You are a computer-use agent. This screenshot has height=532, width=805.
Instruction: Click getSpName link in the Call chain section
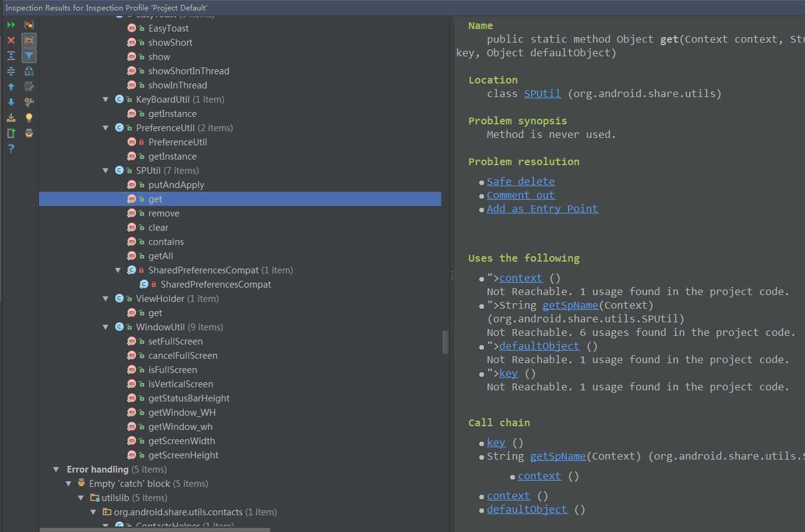coord(558,456)
